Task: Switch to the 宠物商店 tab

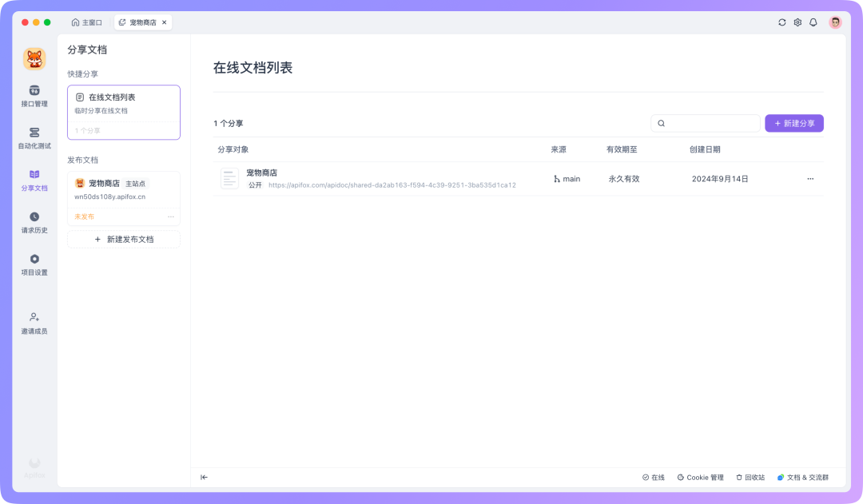Action: click(142, 22)
